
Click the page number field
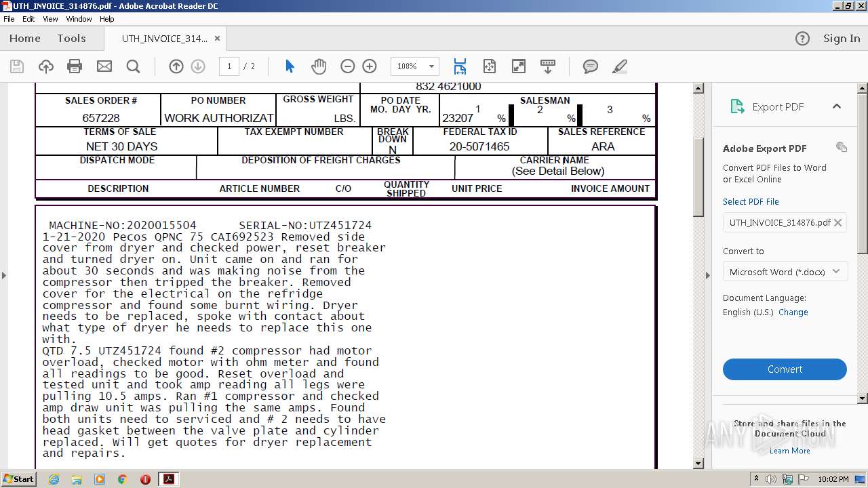(x=229, y=66)
